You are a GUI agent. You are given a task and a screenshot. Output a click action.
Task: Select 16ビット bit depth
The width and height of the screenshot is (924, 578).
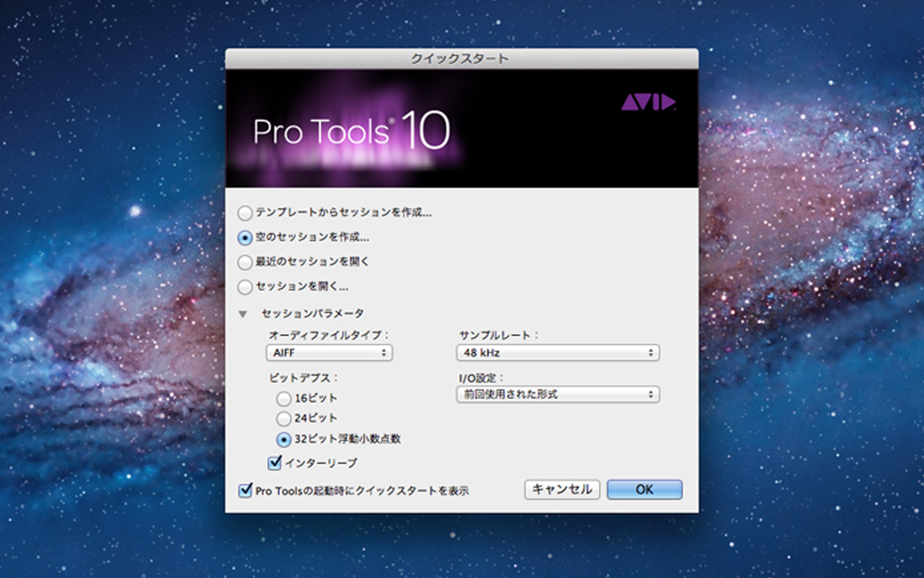click(x=284, y=398)
